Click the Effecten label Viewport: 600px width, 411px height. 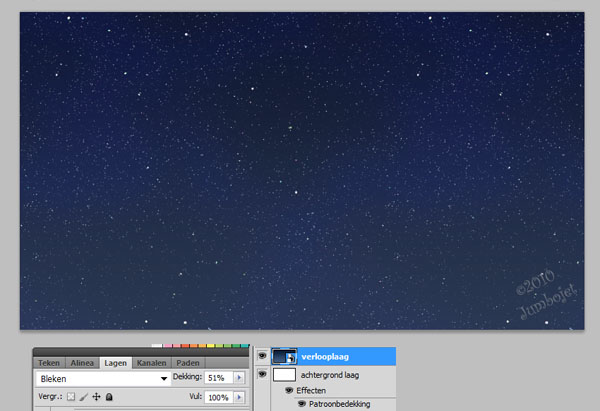pyautogui.click(x=311, y=390)
